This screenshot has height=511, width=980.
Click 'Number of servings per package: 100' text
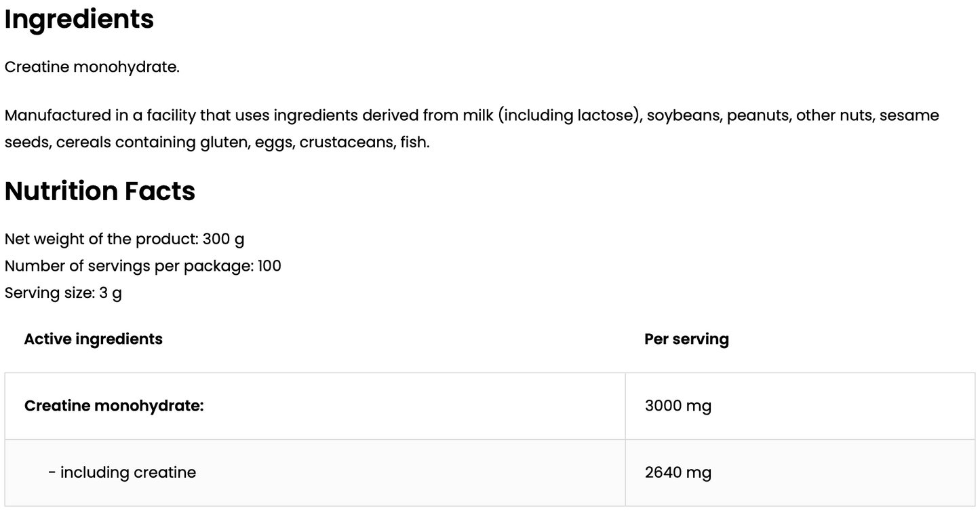pos(142,265)
